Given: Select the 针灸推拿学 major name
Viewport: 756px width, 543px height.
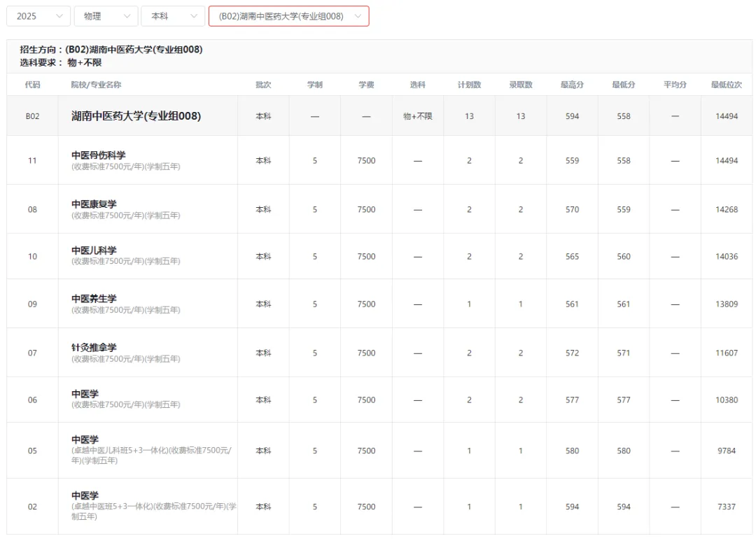Looking at the screenshot, I should click(94, 347).
